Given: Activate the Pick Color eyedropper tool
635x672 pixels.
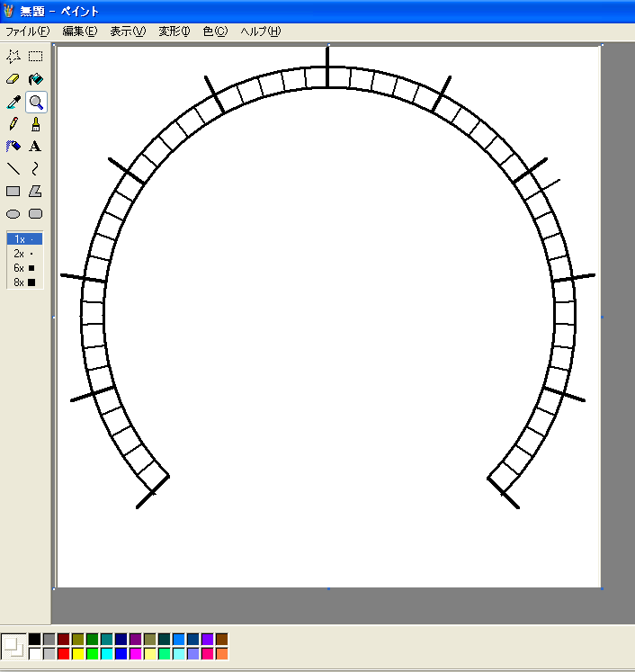Looking at the screenshot, I should [13, 102].
